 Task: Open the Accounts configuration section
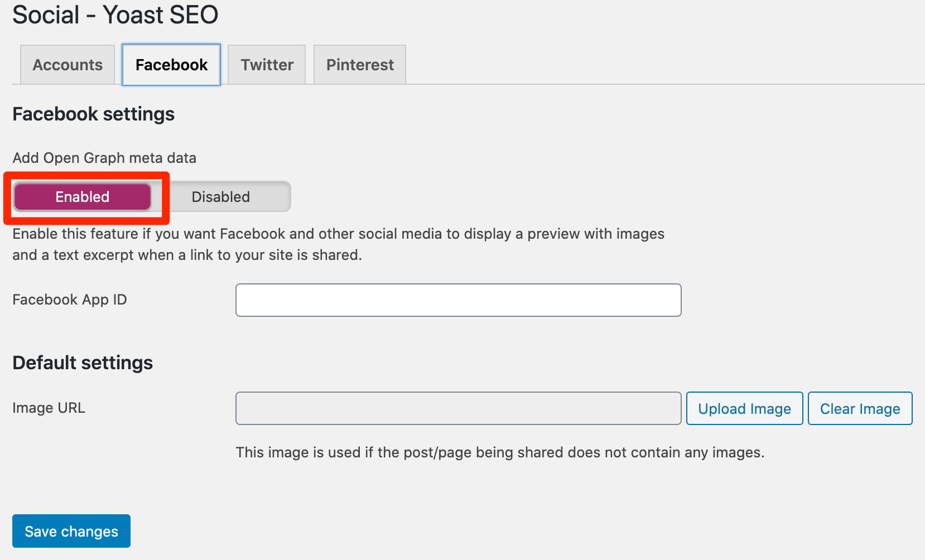67,65
